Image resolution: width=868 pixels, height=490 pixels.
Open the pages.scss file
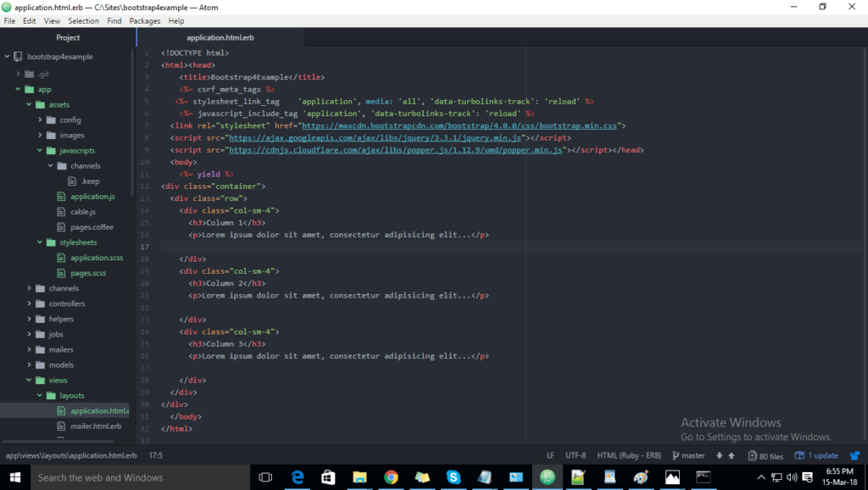(88, 273)
